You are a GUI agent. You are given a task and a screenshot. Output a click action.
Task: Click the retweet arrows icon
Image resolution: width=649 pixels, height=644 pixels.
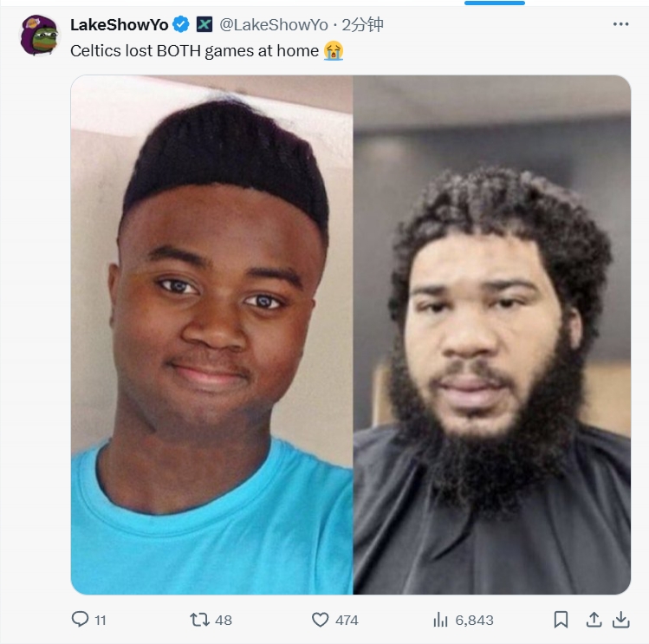pyautogui.click(x=199, y=620)
